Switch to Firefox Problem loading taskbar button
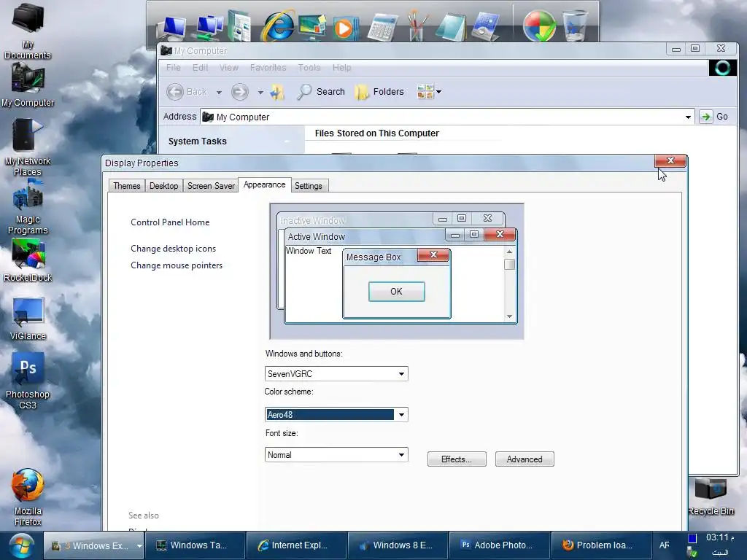 (x=600, y=545)
